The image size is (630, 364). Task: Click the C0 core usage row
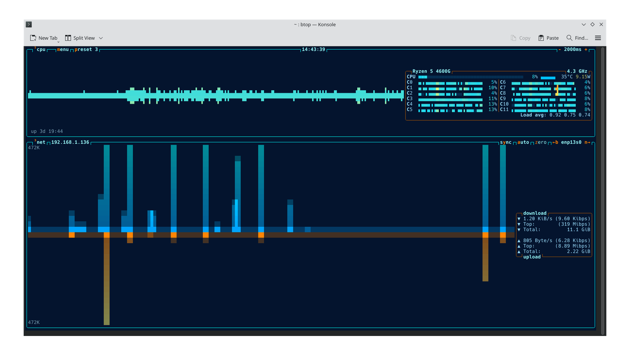pyautogui.click(x=452, y=82)
